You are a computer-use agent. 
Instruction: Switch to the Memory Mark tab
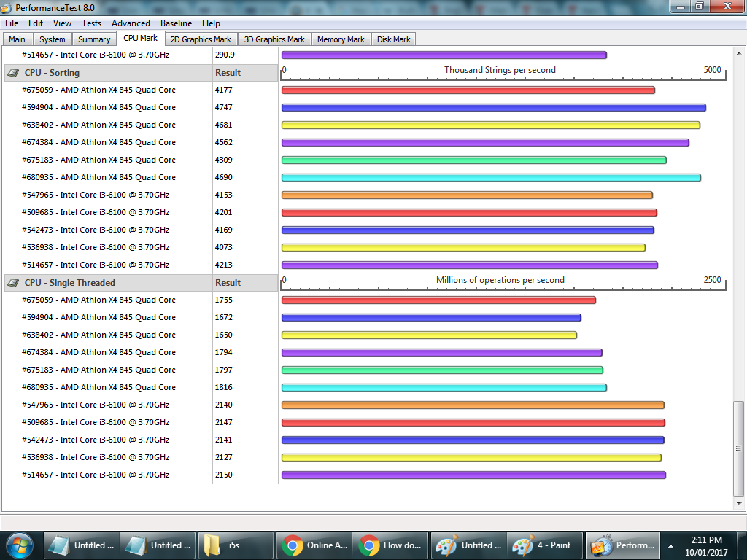pyautogui.click(x=341, y=39)
